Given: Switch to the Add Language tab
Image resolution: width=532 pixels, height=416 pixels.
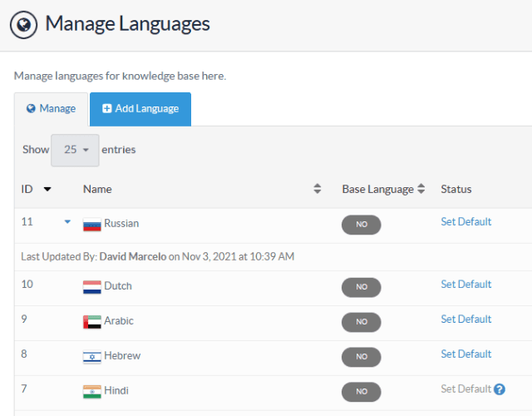Looking at the screenshot, I should (x=140, y=109).
